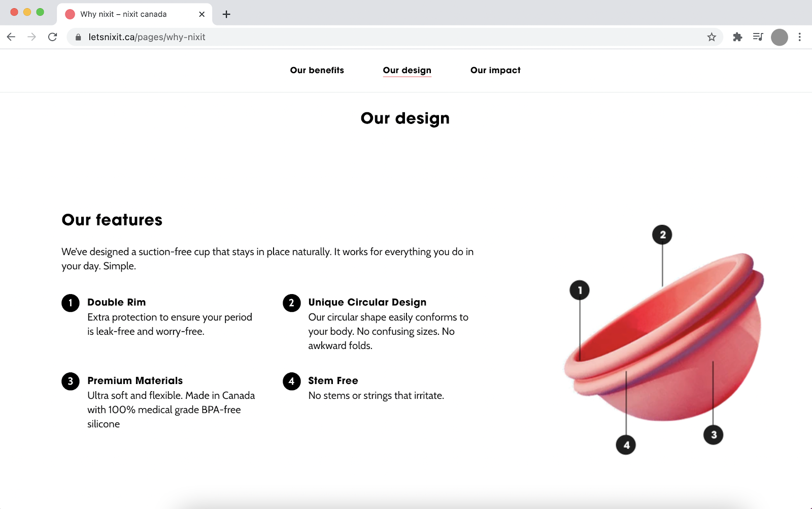
Task: Click marker 1 on the cup diagram
Action: tap(580, 290)
